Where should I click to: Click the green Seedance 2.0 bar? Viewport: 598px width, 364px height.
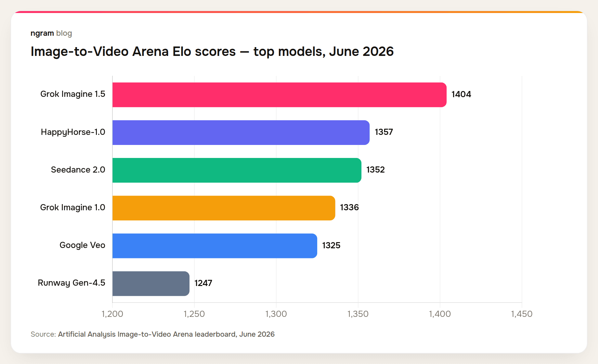[237, 170]
